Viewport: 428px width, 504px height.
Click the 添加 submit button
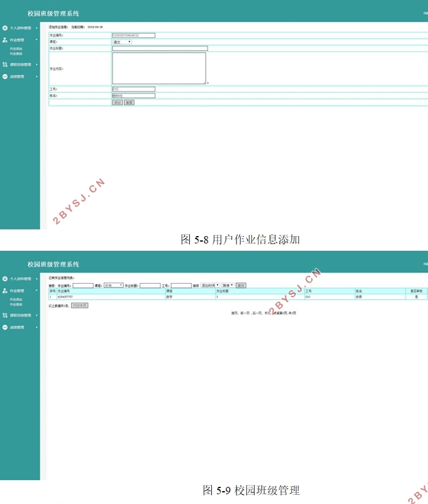tap(118, 102)
